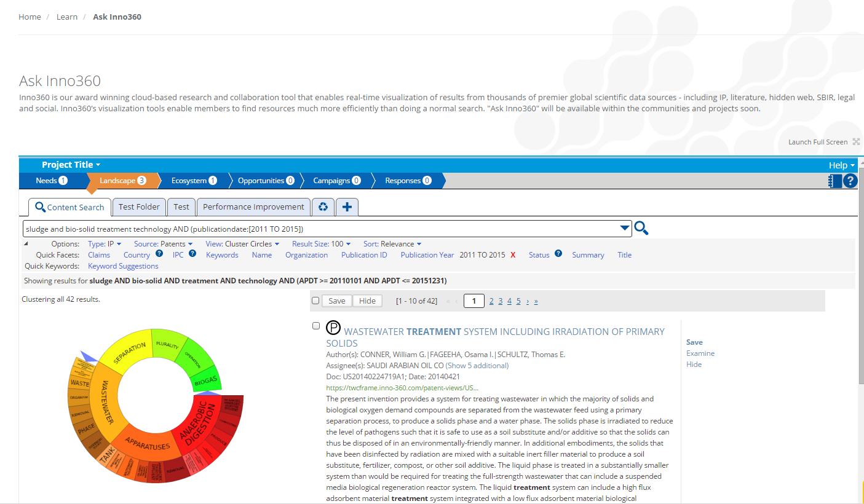This screenshot has height=504, width=864.
Task: Click Examine in the result side panel
Action: coord(700,353)
